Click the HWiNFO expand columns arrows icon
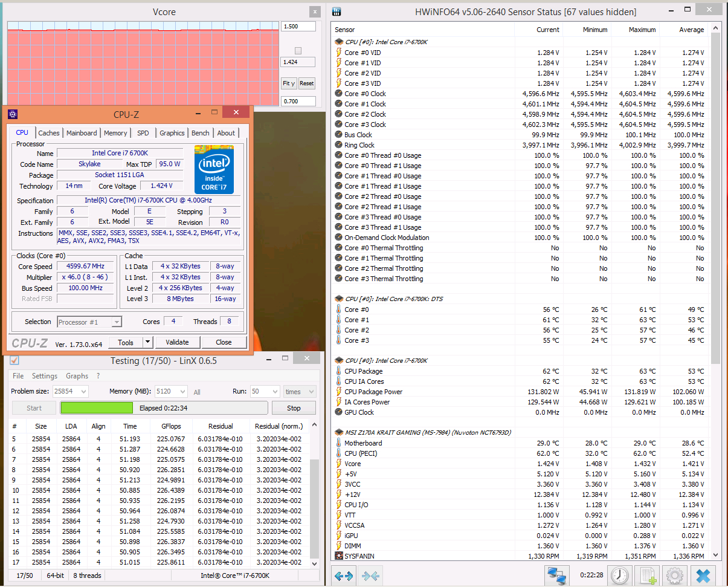Screen dimensions: 728x587 [343, 576]
